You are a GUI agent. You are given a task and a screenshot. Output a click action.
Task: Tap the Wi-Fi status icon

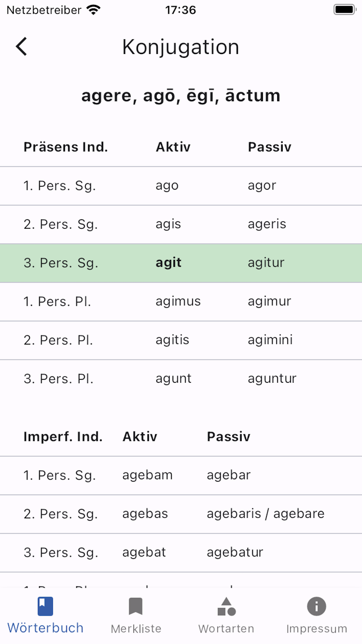(93, 10)
